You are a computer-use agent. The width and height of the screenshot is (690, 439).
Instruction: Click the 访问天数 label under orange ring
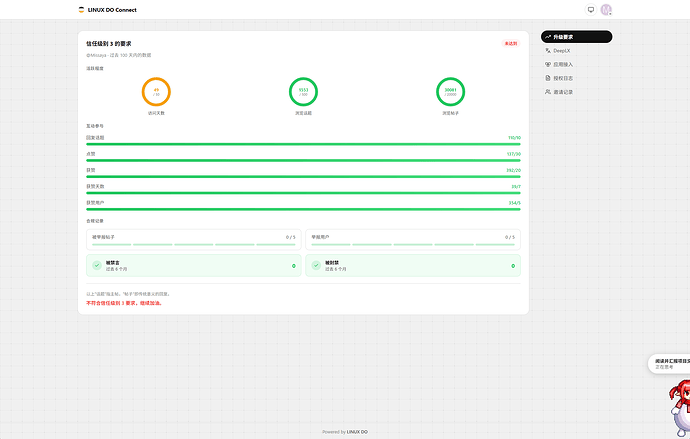[x=156, y=113]
